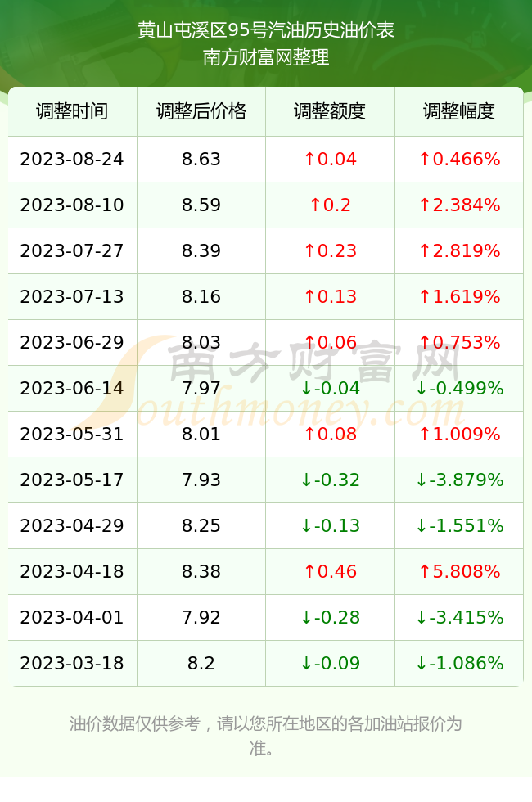This screenshot has width=532, height=802.
Task: Click the 南方财富网整理 subtitle text
Action: tap(266, 56)
